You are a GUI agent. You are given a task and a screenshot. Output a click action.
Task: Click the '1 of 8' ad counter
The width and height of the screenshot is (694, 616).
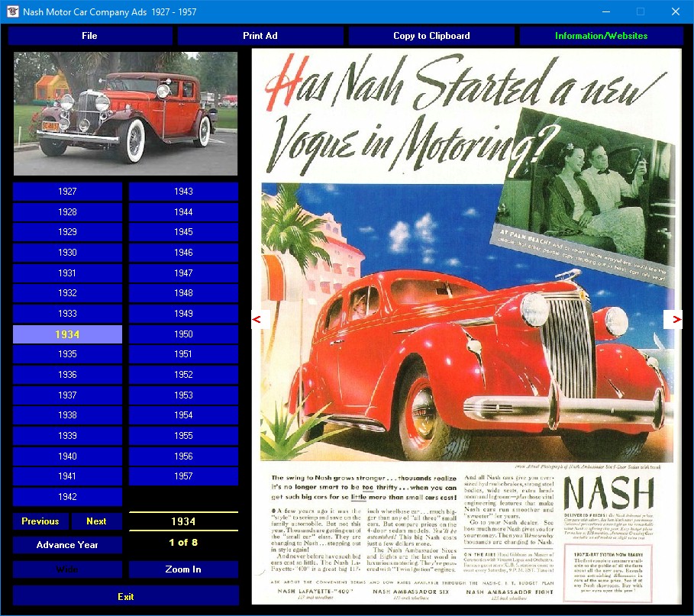pos(184,543)
